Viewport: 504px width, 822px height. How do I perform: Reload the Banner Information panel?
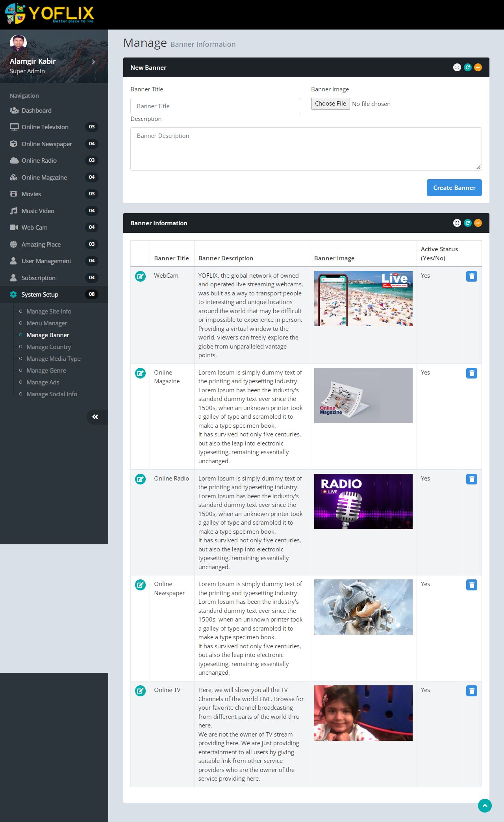pos(468,223)
